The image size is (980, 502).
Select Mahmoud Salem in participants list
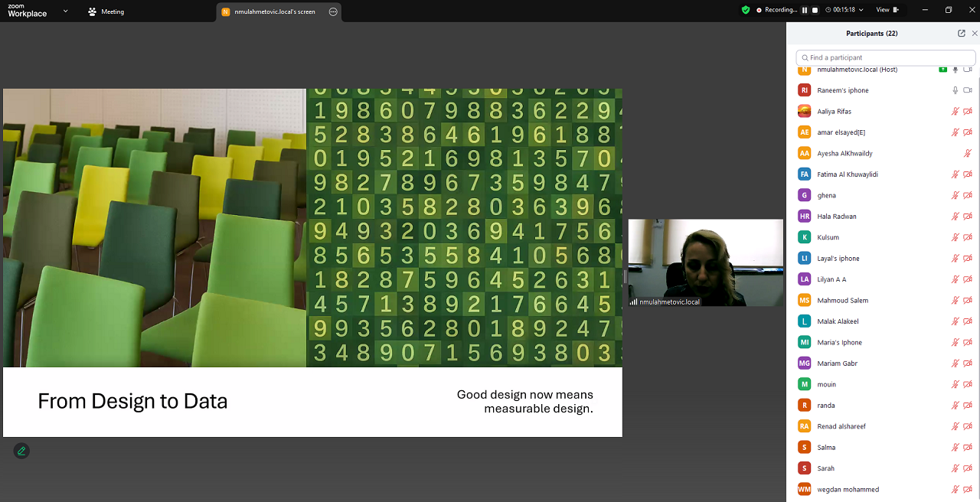(842, 301)
